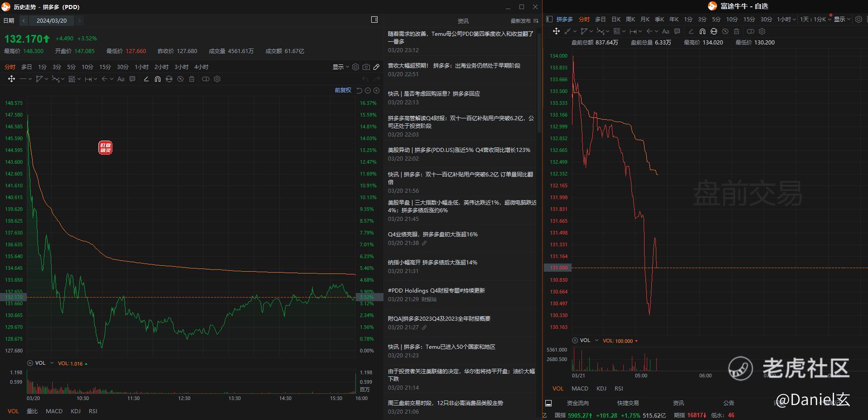Switch left chart to 5分 interval
This screenshot has height=420, width=868.
coord(71,67)
